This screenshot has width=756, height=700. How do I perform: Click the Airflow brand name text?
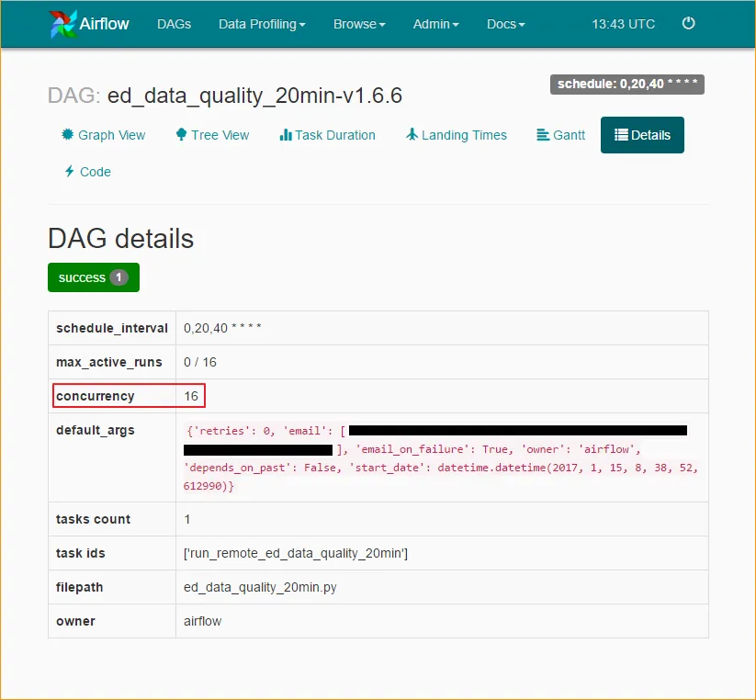pyautogui.click(x=104, y=24)
